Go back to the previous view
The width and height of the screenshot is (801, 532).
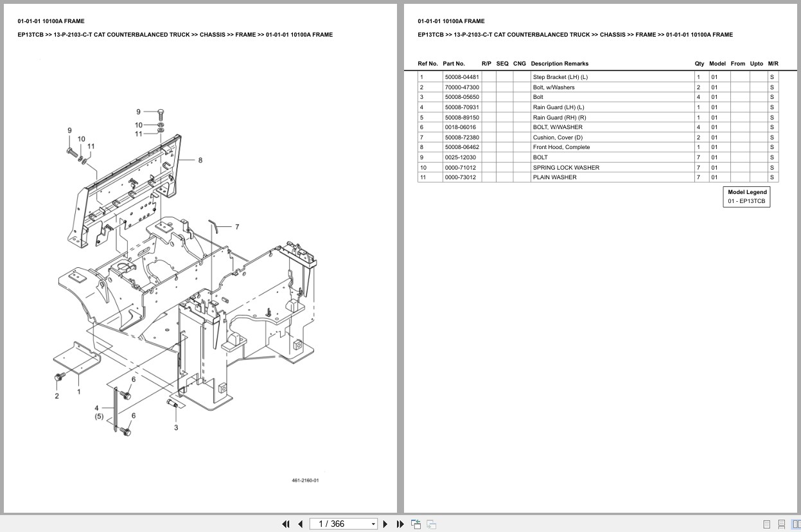pos(415,524)
